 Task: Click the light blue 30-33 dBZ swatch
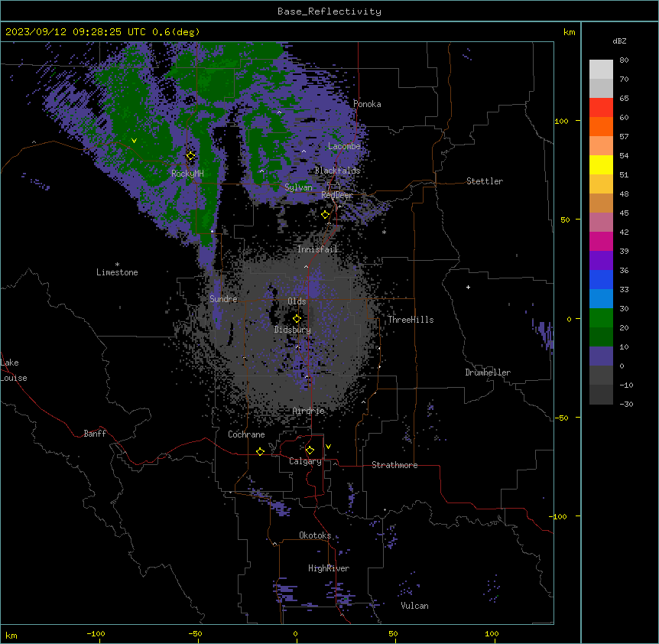(601, 299)
